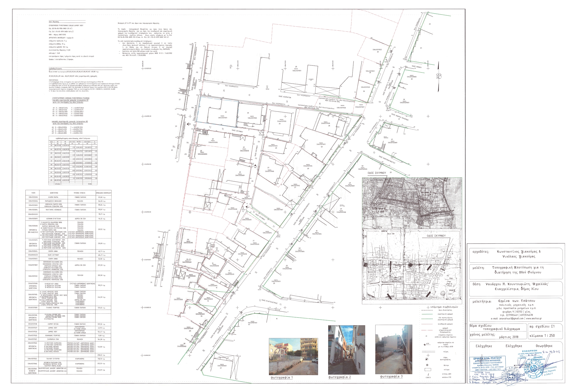Image resolution: width=574 pixels, height=392 pixels.
Task: Click the ΔΕΗ pole symbol in the legend
Action: (x=428, y=375)
